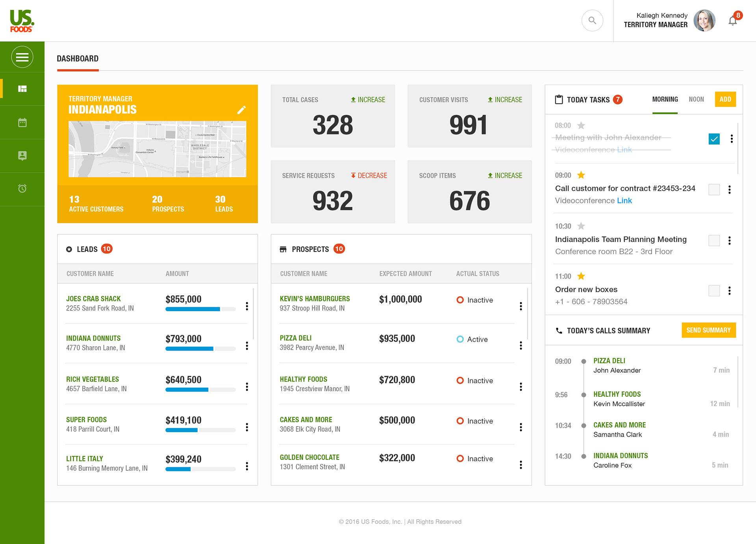Mark Order new boxes task complete
The image size is (756, 544).
714,291
